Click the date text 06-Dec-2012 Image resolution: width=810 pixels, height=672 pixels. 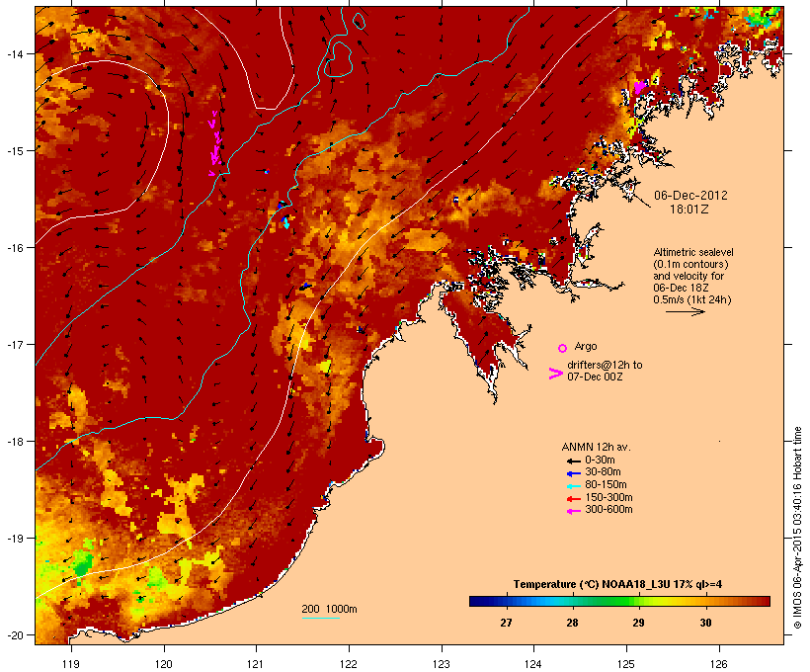[690, 196]
